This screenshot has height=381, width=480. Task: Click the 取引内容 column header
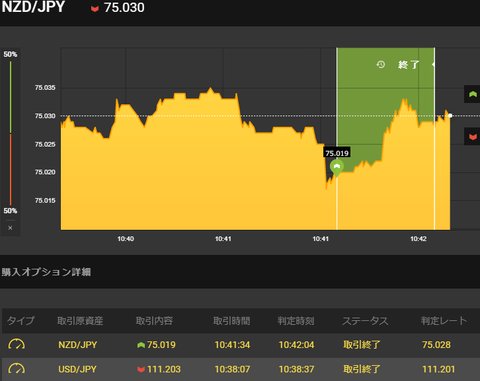coord(154,321)
